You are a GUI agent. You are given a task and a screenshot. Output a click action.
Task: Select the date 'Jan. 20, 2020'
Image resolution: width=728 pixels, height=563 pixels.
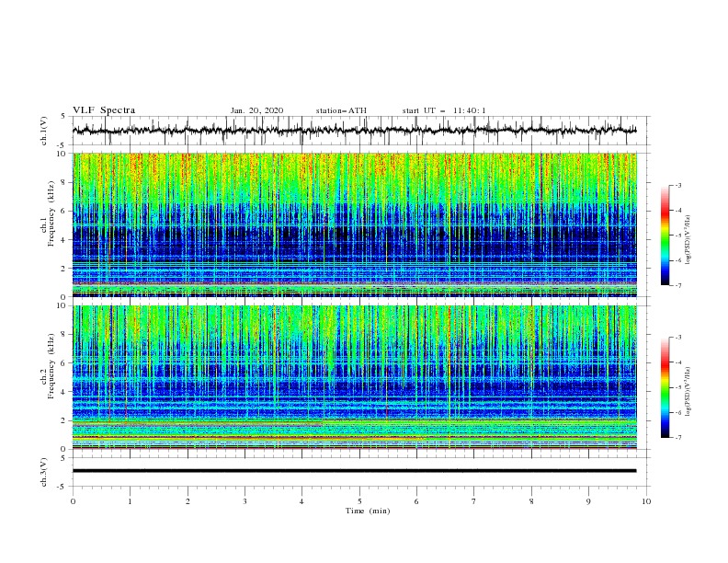[x=256, y=110]
